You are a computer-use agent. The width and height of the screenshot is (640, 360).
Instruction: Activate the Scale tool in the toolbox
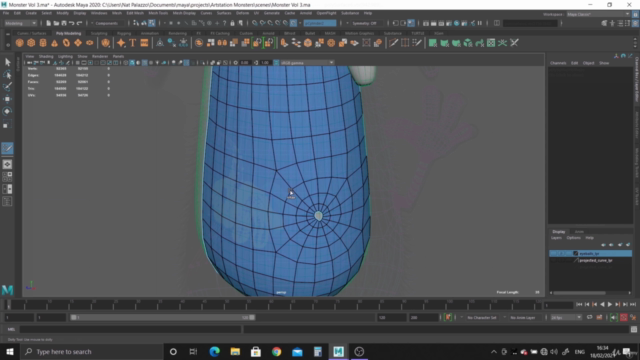(7, 124)
